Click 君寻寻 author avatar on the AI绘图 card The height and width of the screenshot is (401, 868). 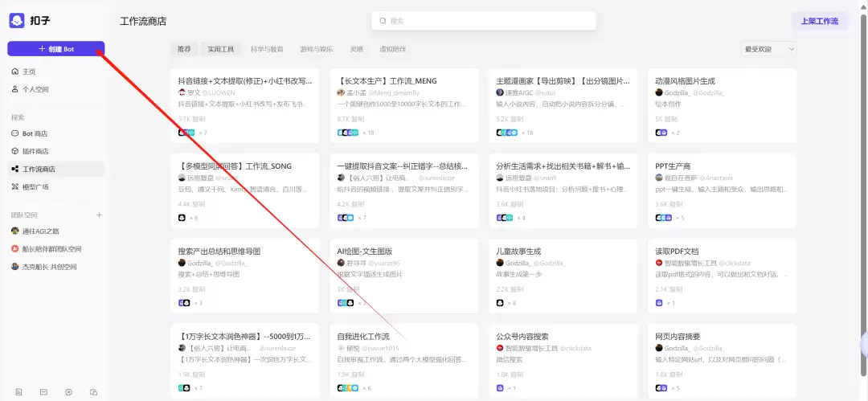341,263
